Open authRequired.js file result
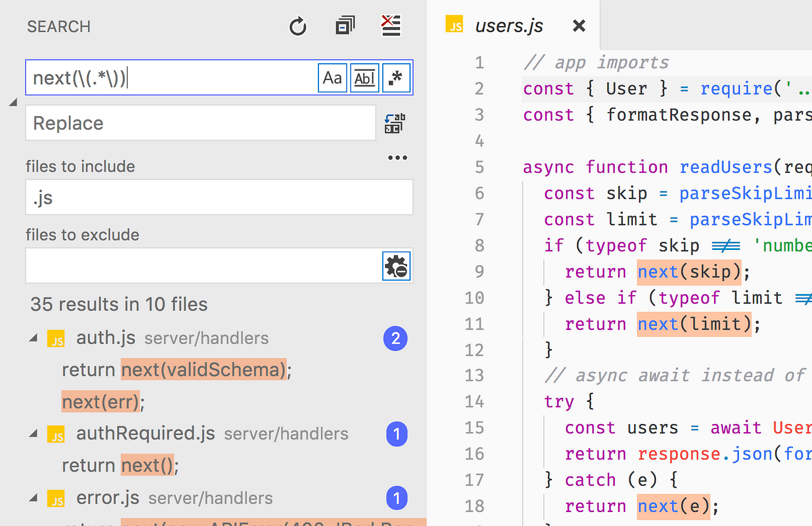 click(x=146, y=433)
